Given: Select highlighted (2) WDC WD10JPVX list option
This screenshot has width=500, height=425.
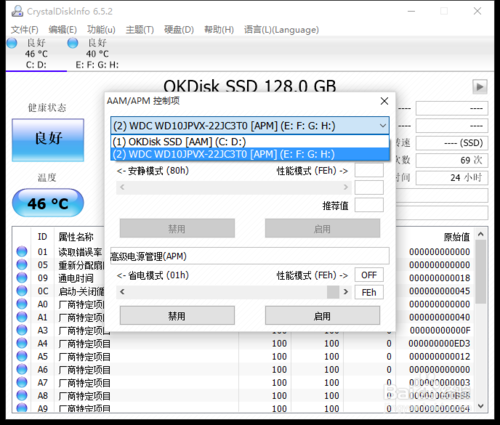Looking at the screenshot, I should (x=250, y=154).
